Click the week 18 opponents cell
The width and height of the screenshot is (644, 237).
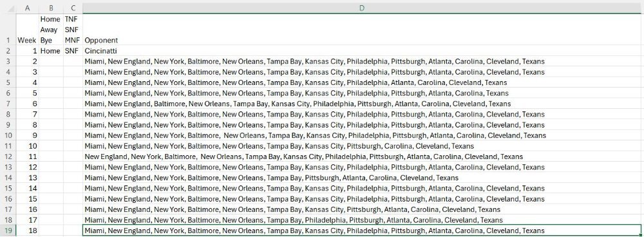point(362,231)
